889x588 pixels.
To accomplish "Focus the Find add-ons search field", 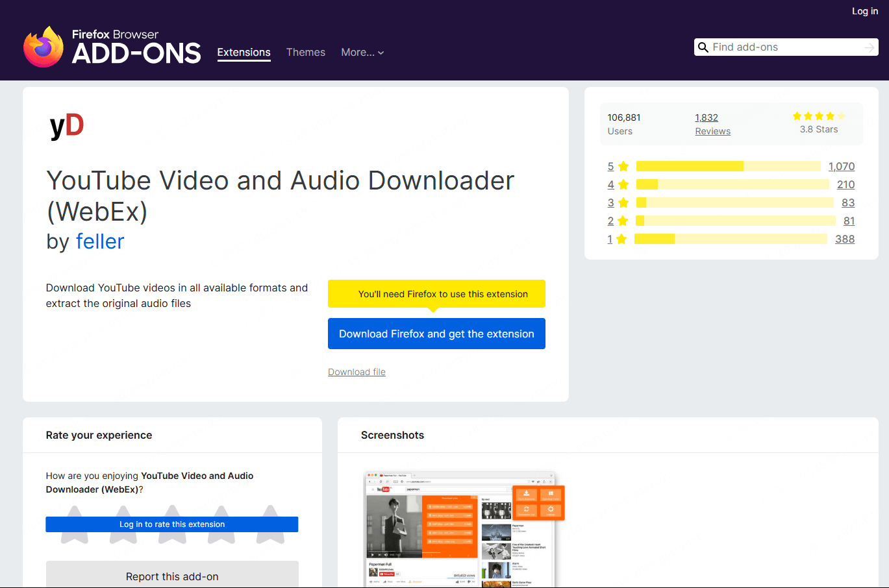I will pos(786,47).
